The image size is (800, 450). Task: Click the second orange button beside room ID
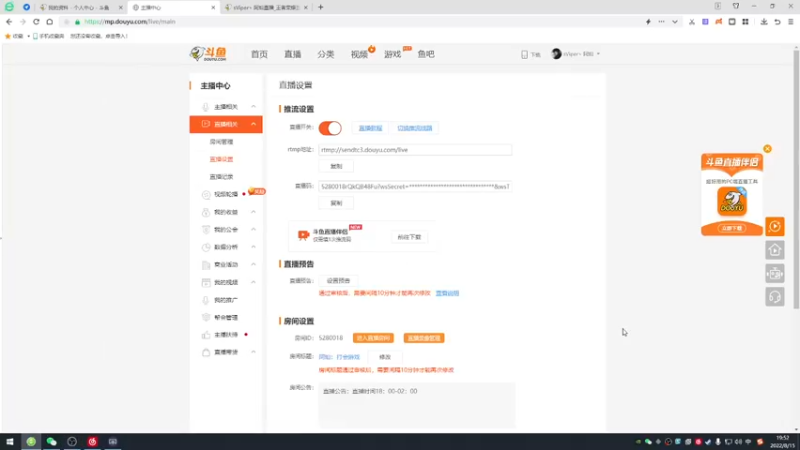(x=424, y=338)
